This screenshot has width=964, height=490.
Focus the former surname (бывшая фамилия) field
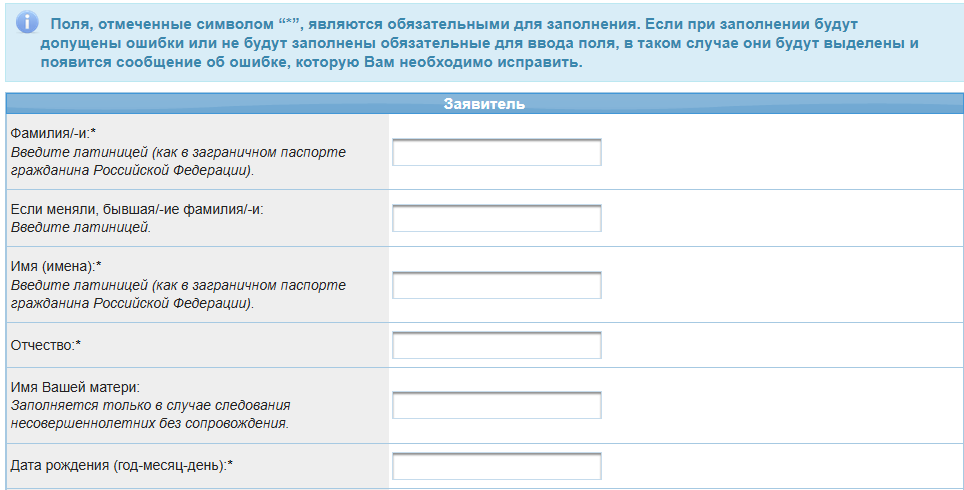click(496, 218)
